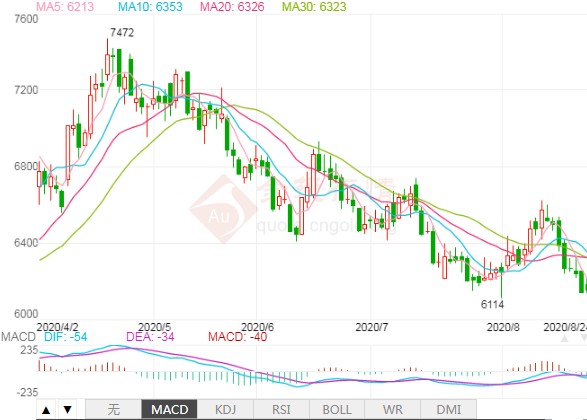The image size is (587, 420).
Task: Click the 2020/8 date axis label
Action: (x=503, y=327)
